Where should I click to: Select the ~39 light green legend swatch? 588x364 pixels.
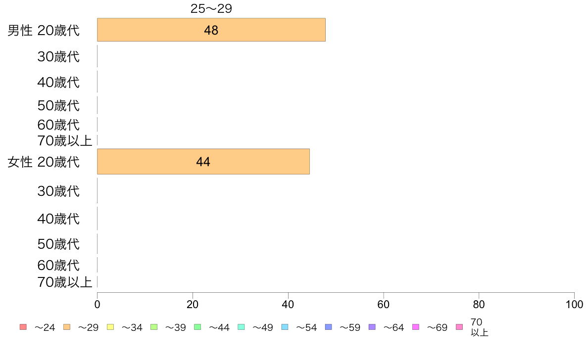click(x=154, y=327)
